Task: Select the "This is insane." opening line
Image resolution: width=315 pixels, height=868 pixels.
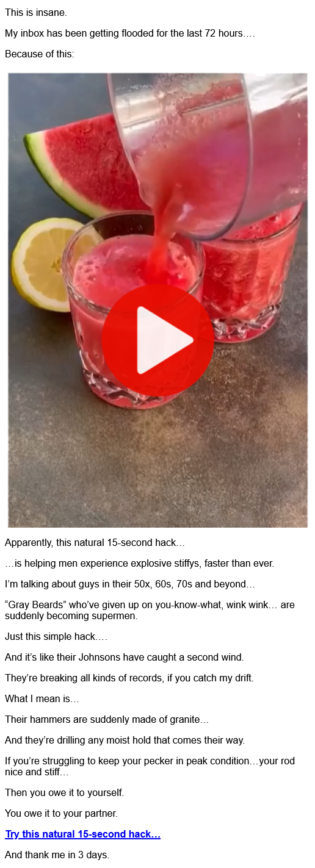Action: tap(35, 12)
